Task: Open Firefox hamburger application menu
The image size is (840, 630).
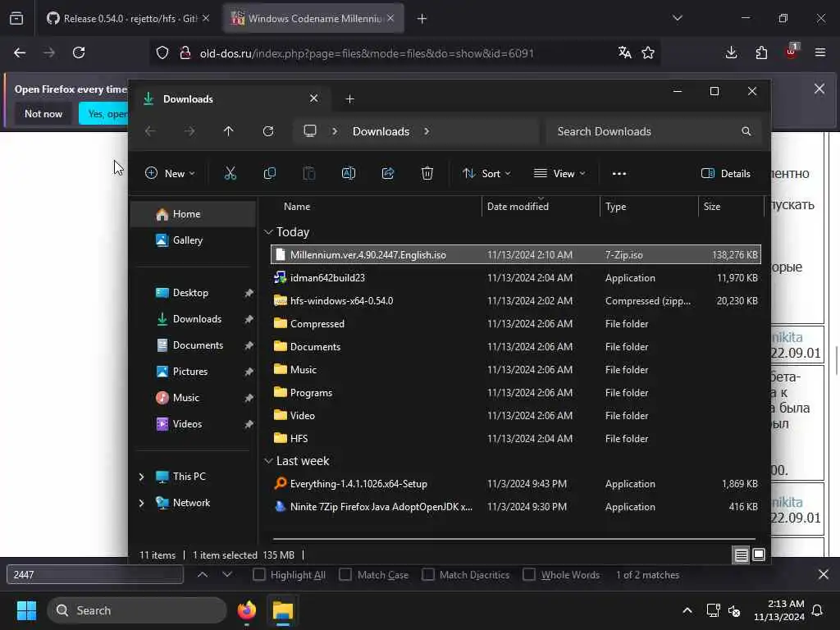Action: 820,52
